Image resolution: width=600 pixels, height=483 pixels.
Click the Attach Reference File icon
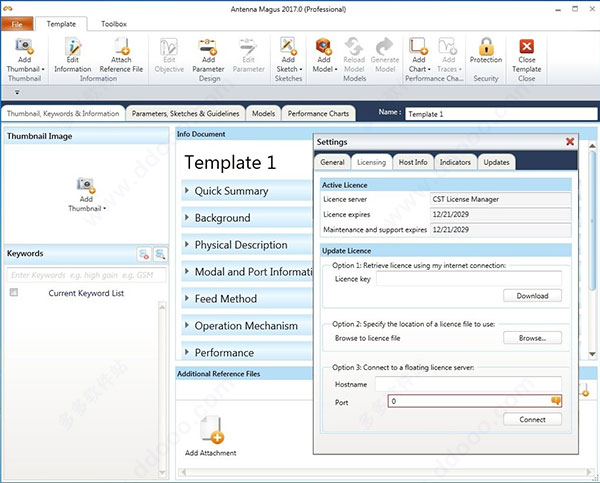pos(121,47)
